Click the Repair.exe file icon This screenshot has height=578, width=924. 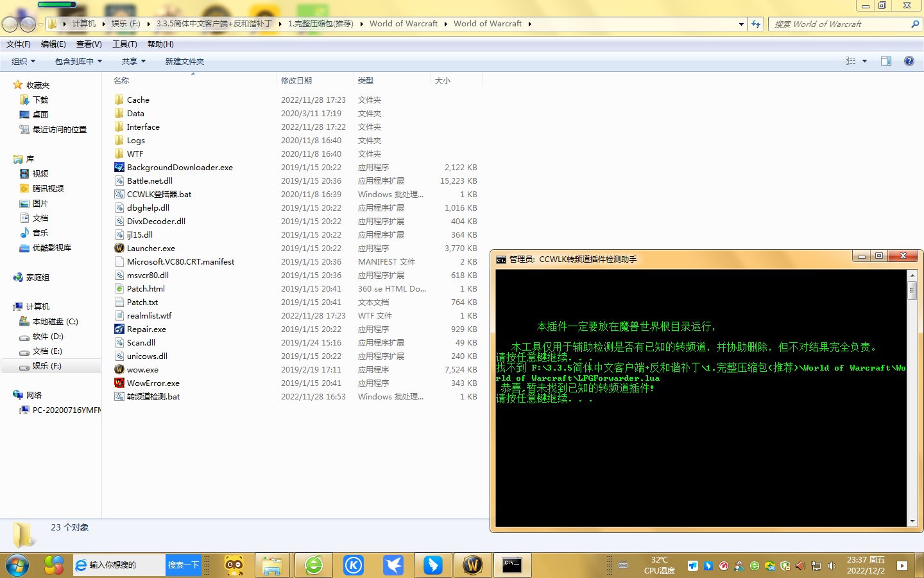click(119, 329)
